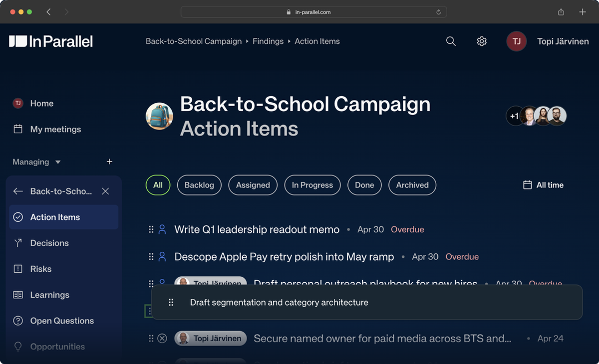This screenshot has width=599, height=364.
Task: Go to Home in sidebar
Action: pos(42,103)
